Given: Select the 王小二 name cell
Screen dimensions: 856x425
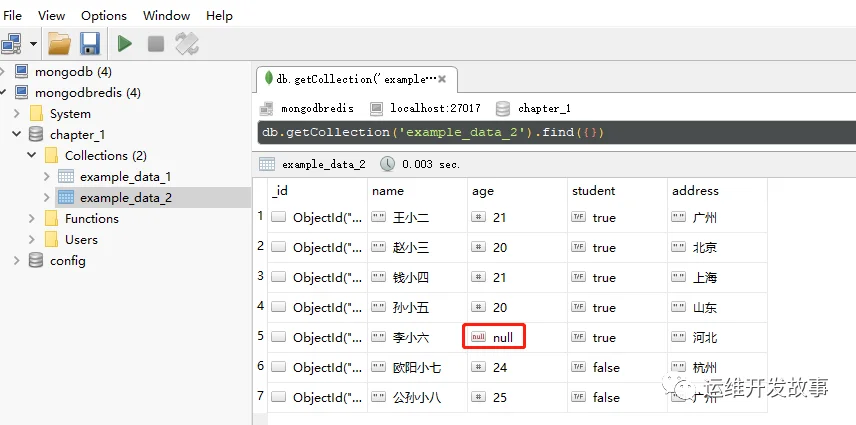Looking at the screenshot, I should (x=418, y=218).
